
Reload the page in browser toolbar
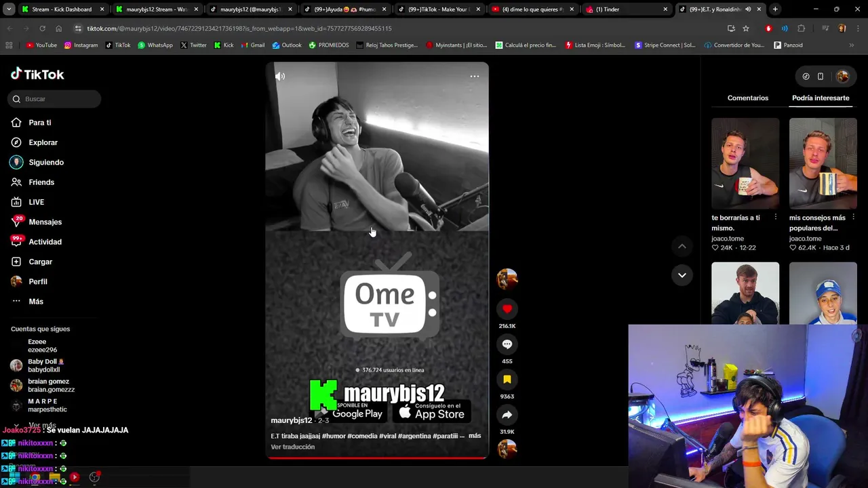coord(42,28)
